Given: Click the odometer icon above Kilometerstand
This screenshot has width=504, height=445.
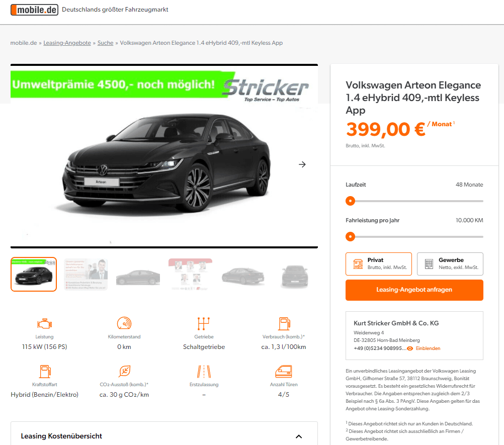Looking at the screenshot, I should pos(124,323).
